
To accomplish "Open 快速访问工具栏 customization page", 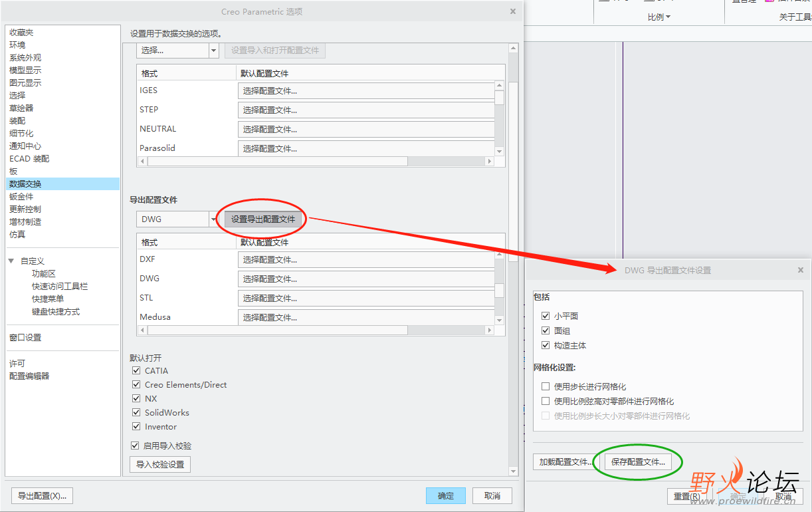I will click(x=60, y=287).
